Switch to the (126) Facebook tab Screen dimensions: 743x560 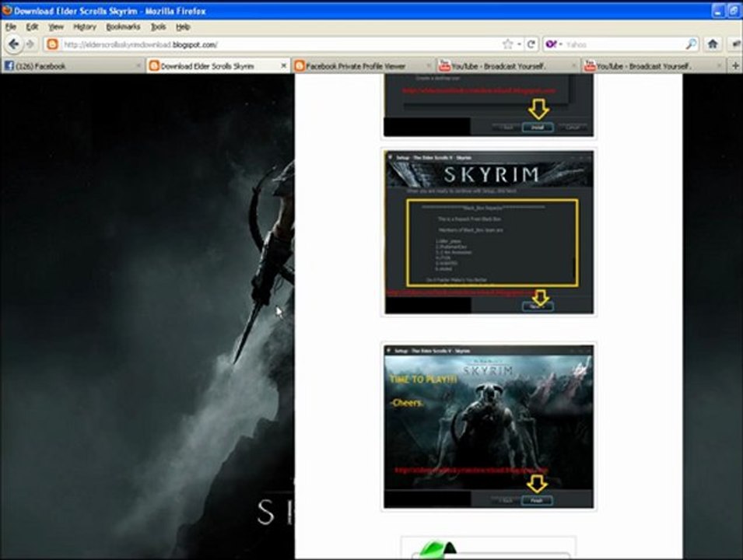pyautogui.click(x=72, y=66)
